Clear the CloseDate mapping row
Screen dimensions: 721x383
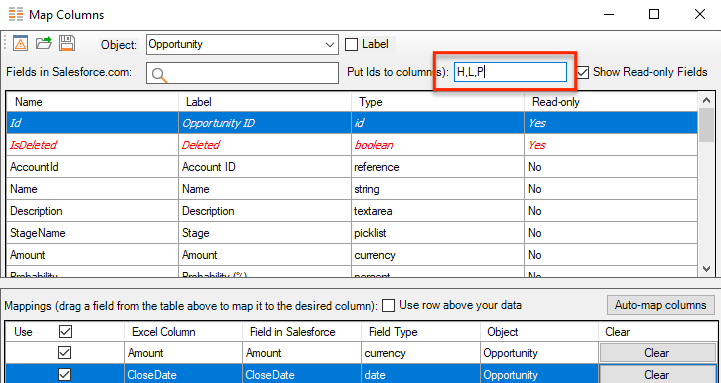(x=657, y=375)
